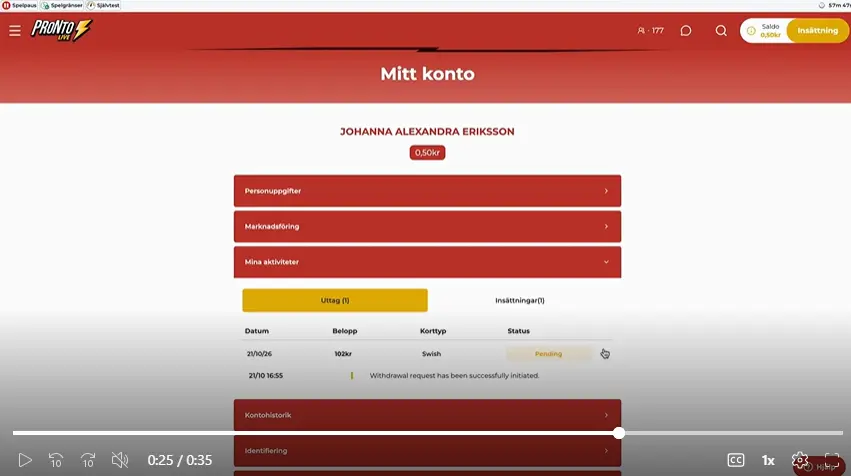Screen dimensions: 851x476
Task: Click the 0,50kr balance badge under name
Action: [x=427, y=153]
